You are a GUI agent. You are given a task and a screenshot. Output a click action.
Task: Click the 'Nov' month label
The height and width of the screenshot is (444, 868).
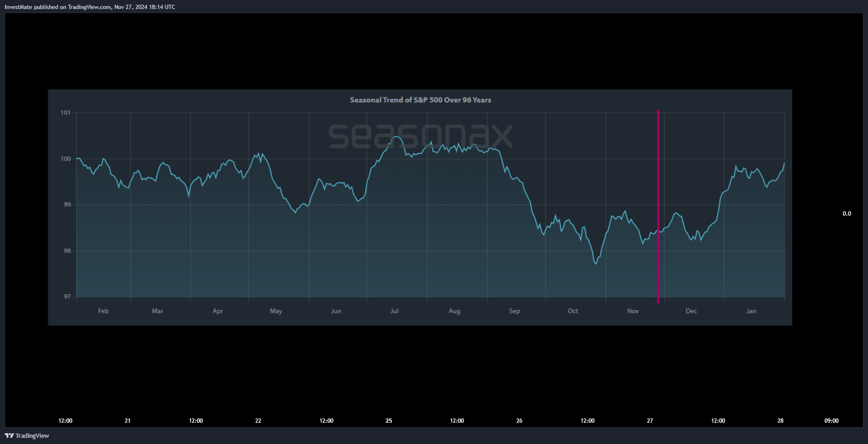point(633,311)
